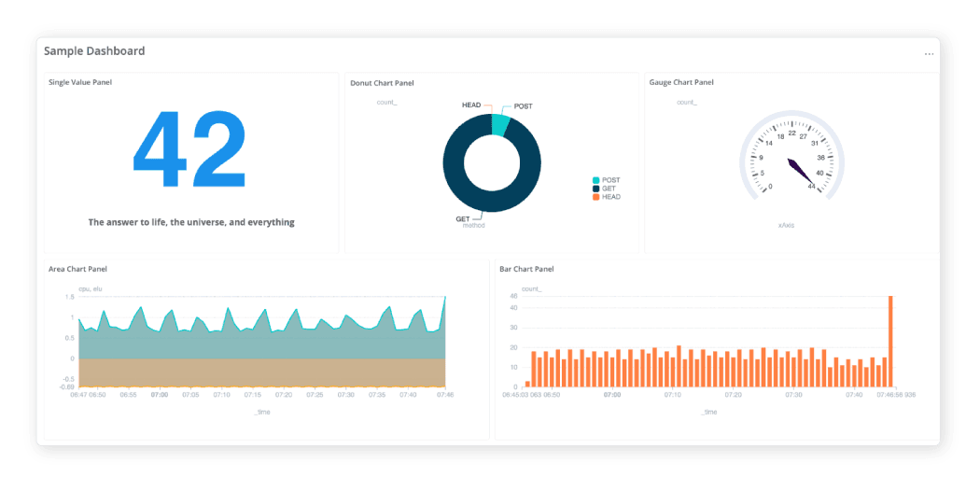Viewport: 980px width, 491px height.
Task: Select the Gauge Chart Panel heading
Action: pos(681,82)
